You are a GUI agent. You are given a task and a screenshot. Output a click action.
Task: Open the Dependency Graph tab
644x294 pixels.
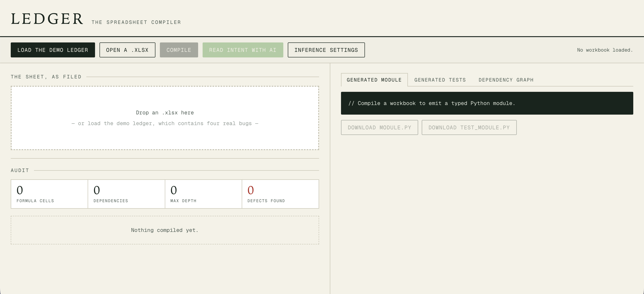coord(506,80)
